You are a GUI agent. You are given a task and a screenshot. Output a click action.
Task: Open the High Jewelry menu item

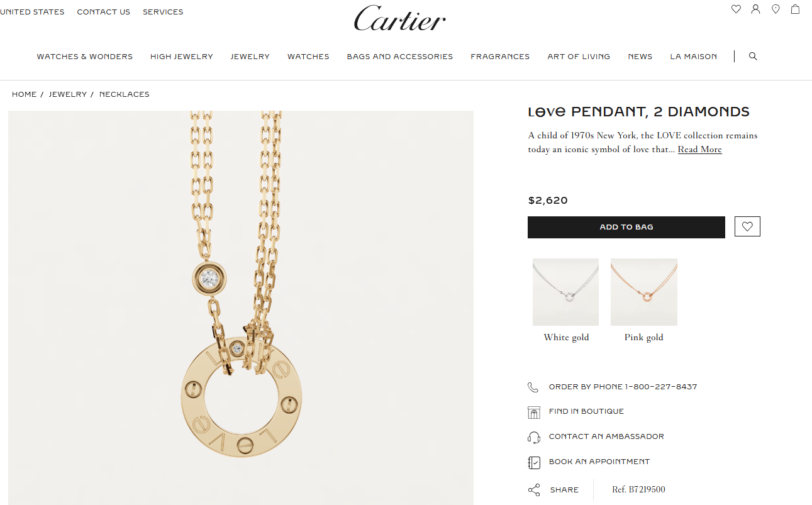[x=182, y=57]
